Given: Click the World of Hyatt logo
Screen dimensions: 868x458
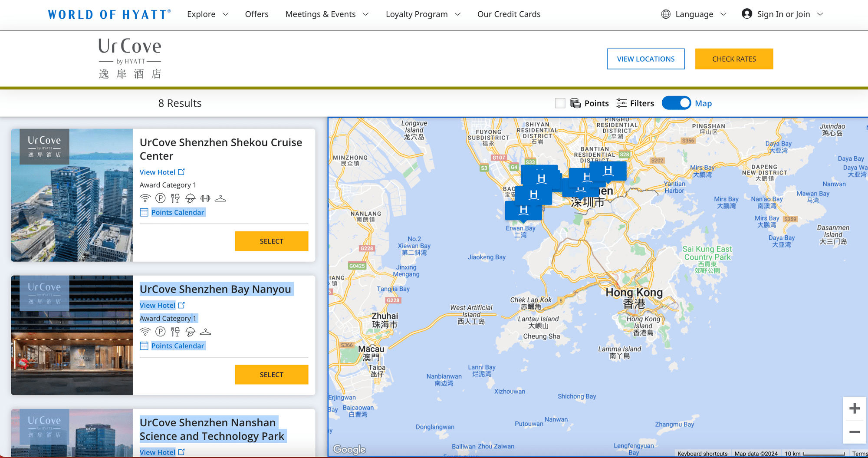Looking at the screenshot, I should click(x=109, y=14).
